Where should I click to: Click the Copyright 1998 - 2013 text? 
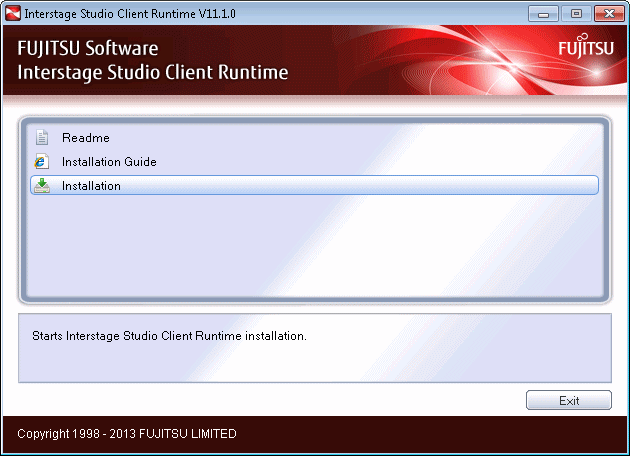(x=127, y=434)
